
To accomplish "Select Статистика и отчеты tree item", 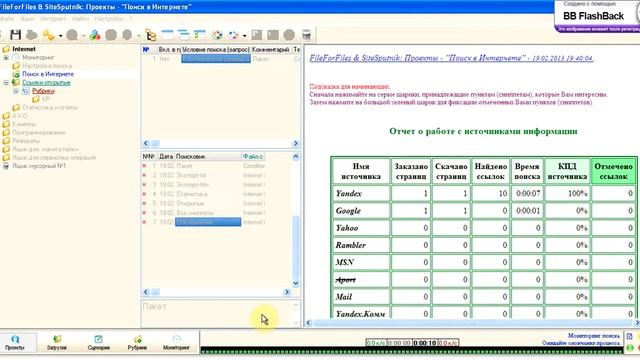I will [x=50, y=107].
